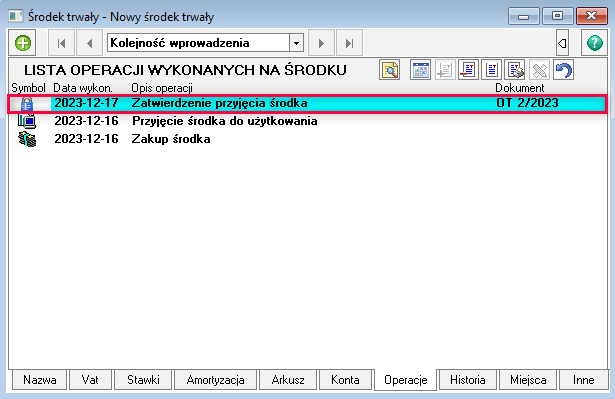Switch to the Amortyzacja tab
Image resolution: width=615 pixels, height=399 pixels.
click(215, 380)
